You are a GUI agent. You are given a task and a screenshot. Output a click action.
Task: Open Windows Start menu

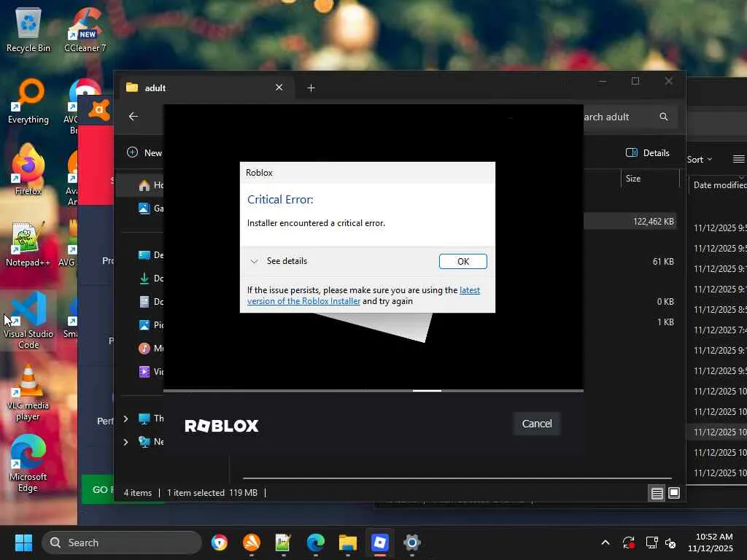(23, 542)
